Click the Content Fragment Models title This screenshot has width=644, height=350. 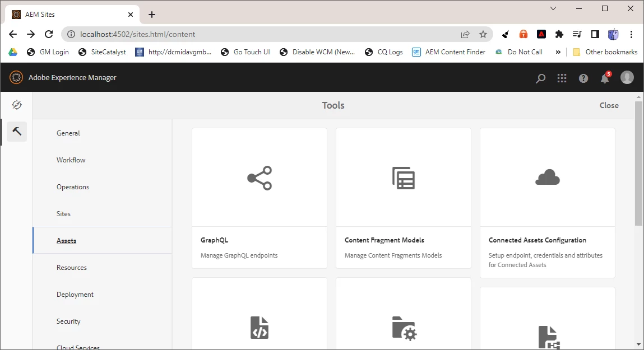(384, 240)
